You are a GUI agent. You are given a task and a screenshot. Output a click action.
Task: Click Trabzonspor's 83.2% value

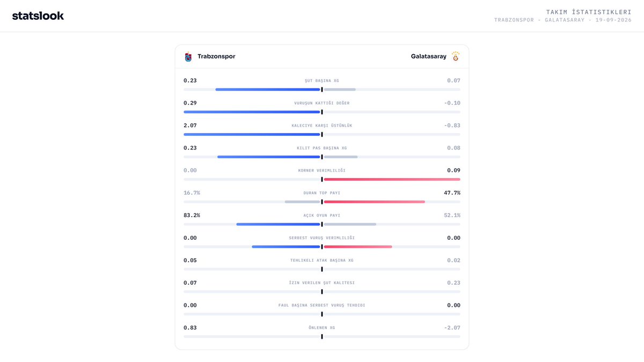tap(192, 216)
